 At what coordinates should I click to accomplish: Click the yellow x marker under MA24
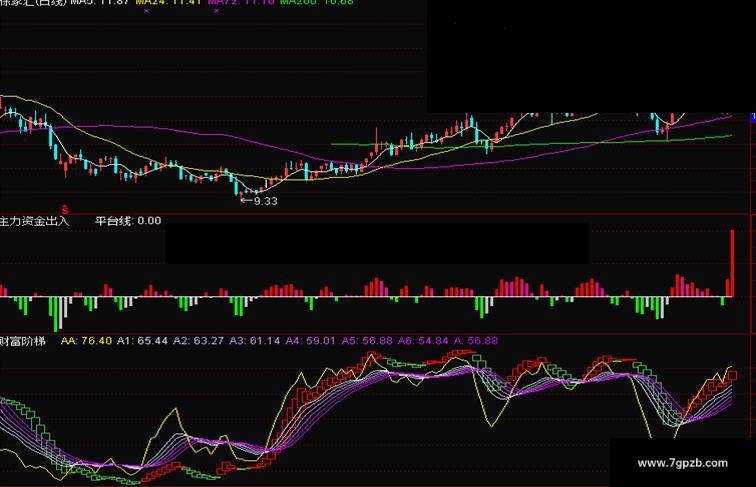click(146, 10)
